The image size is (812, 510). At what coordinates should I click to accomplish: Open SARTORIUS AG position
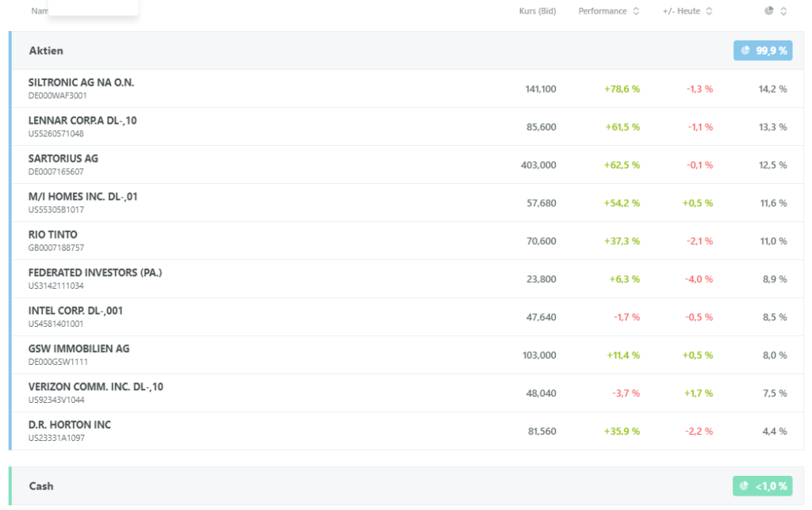pos(407,165)
